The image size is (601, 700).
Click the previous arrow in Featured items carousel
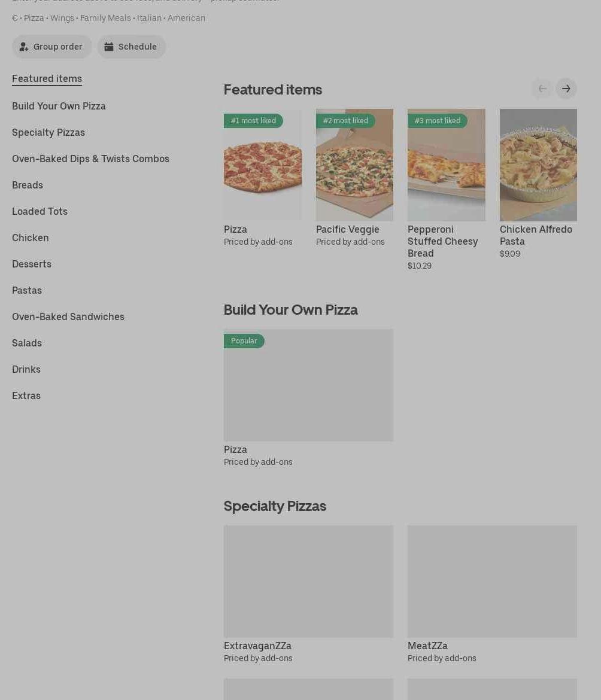click(x=542, y=89)
